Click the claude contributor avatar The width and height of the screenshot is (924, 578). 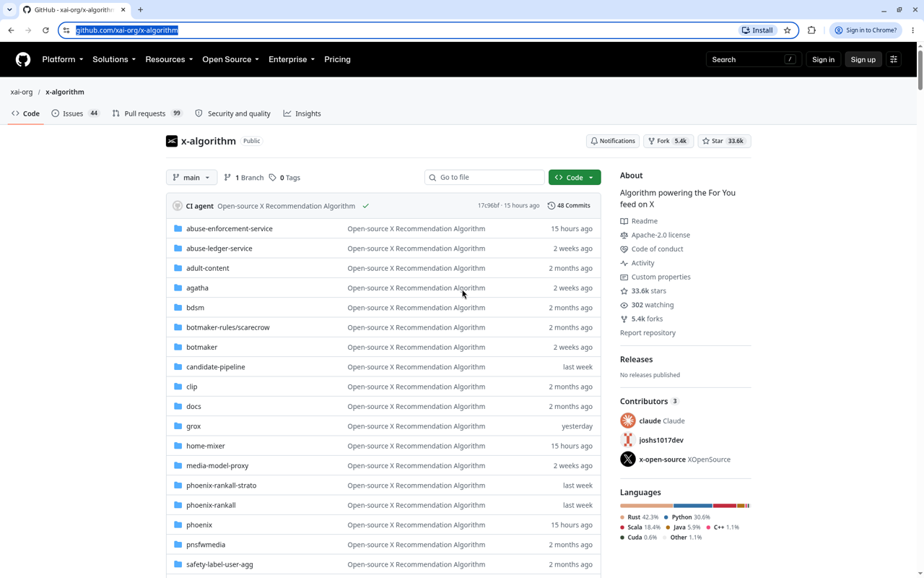[628, 420]
